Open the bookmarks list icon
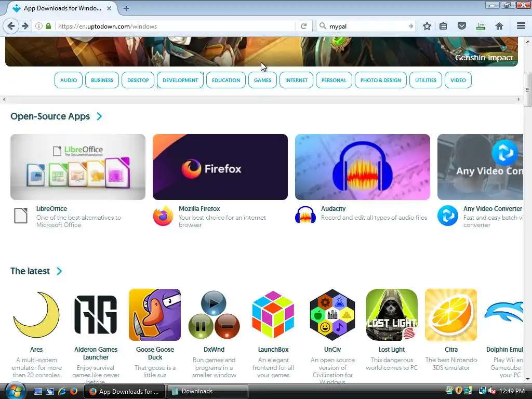 (x=443, y=26)
